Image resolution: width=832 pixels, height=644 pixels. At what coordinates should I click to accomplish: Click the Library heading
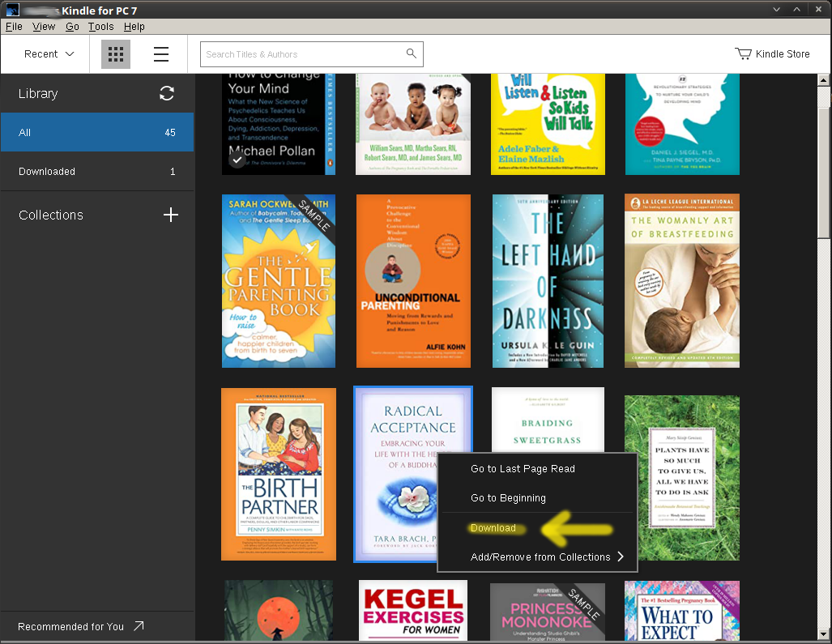(38, 93)
